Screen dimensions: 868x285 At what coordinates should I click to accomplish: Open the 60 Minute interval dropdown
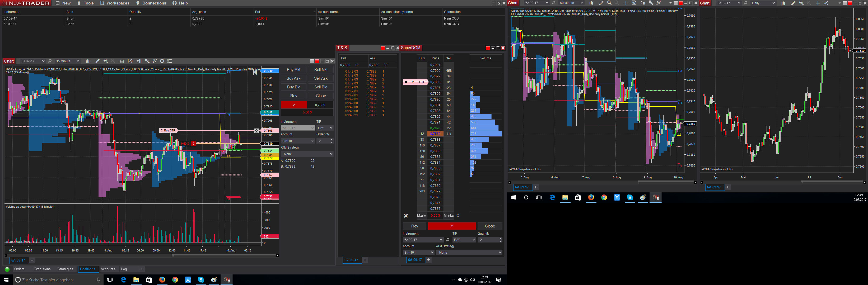pos(571,3)
